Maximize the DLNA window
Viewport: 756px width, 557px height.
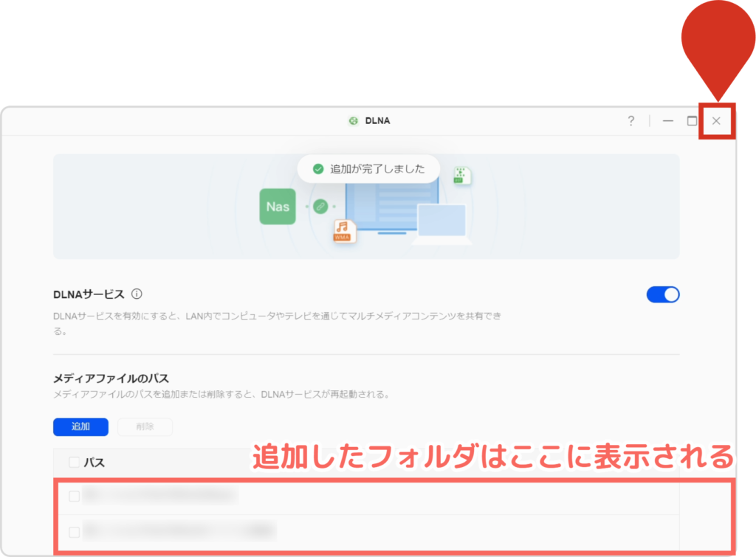click(692, 121)
